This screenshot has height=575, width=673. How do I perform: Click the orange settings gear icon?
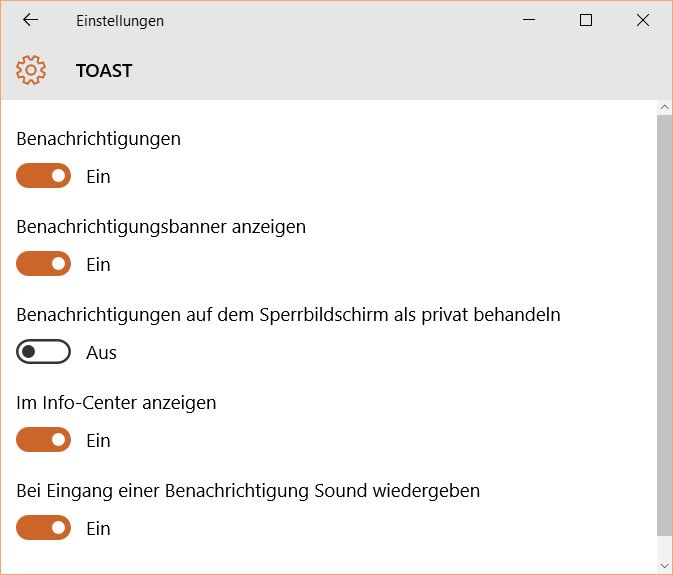point(32,70)
